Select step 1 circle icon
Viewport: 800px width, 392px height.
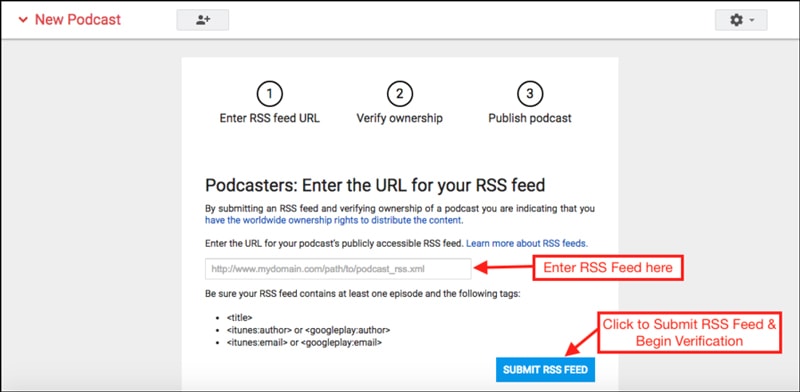pyautogui.click(x=269, y=94)
